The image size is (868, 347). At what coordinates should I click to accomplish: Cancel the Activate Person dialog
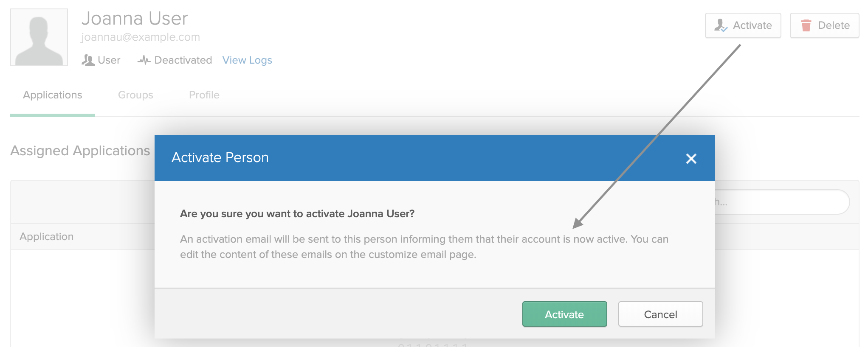click(x=660, y=314)
